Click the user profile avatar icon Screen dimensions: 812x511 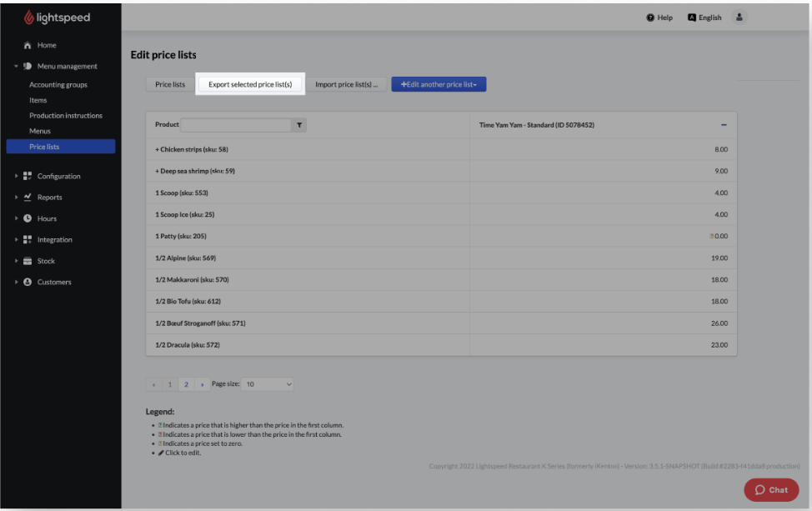tap(739, 18)
